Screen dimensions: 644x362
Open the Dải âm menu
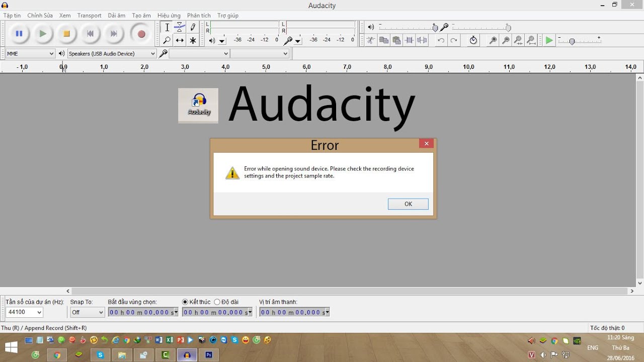(117, 16)
